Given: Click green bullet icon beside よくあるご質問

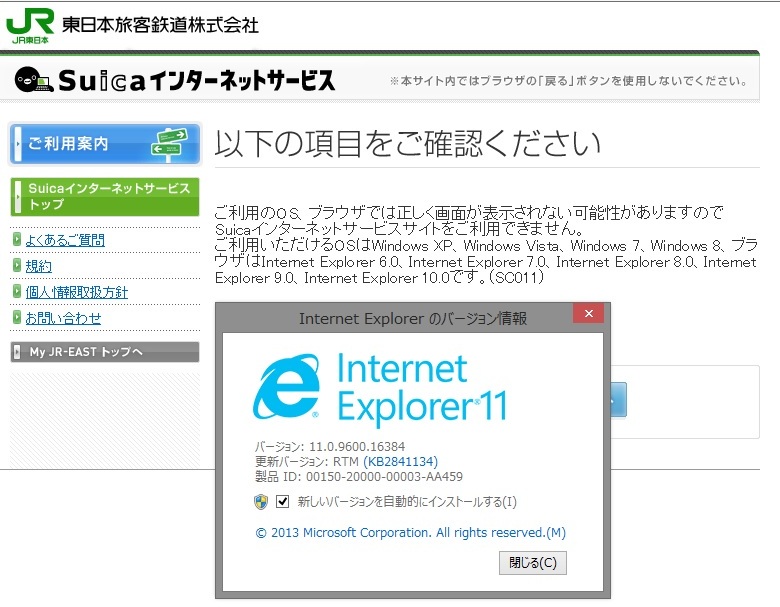Looking at the screenshot, I should (17, 239).
